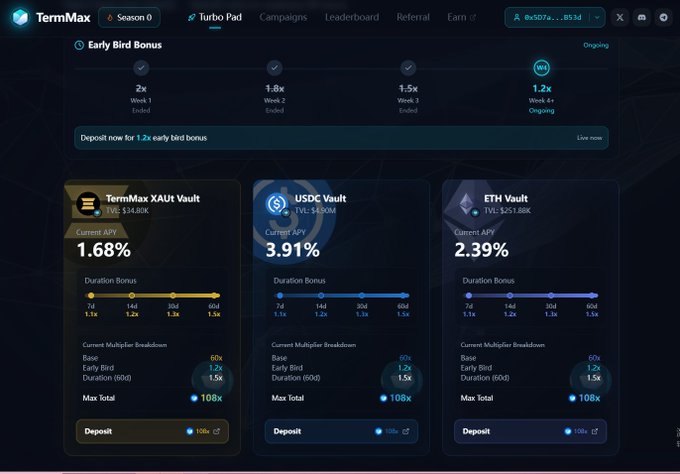Open the Telegram social icon
This screenshot has height=474, width=680.
(664, 18)
